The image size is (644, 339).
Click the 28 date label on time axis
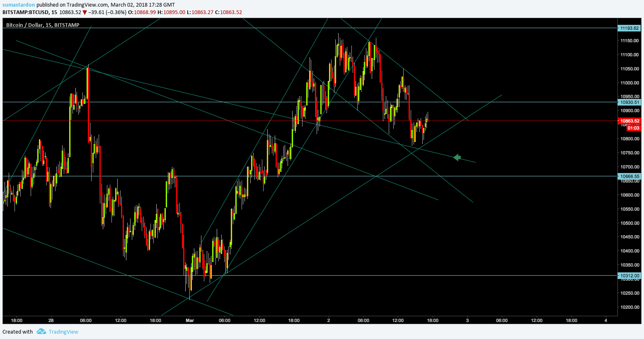(x=51, y=320)
